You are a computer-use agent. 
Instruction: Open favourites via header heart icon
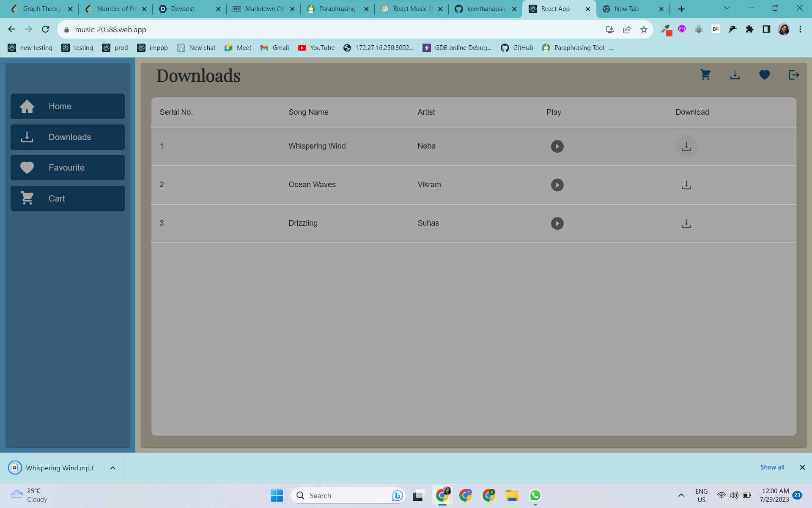tap(765, 75)
